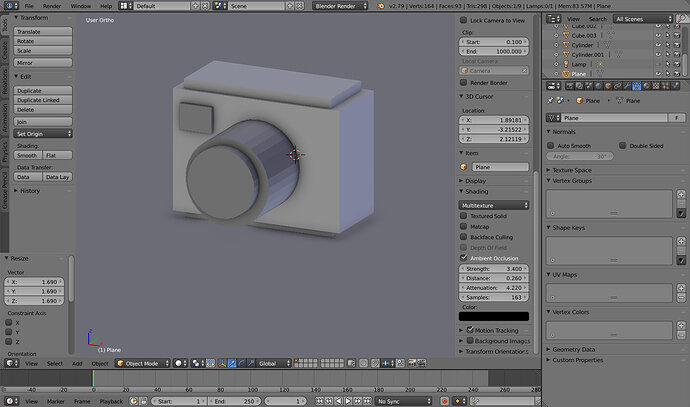Image resolution: width=690 pixels, height=407 pixels.
Task: Click the Duplicate Linked button
Action: tap(43, 100)
